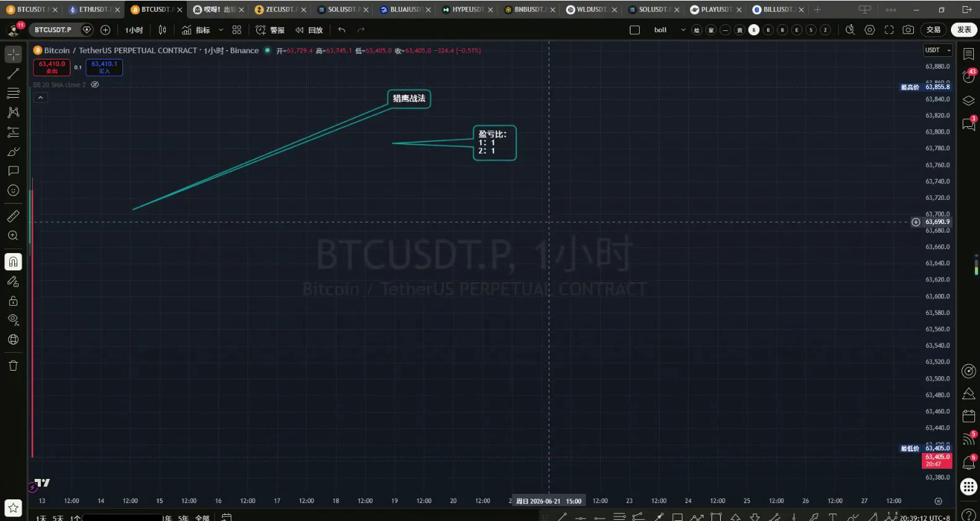The height and width of the screenshot is (521, 980).
Task: Switch to the ETHUSDT tab
Action: tap(94, 9)
